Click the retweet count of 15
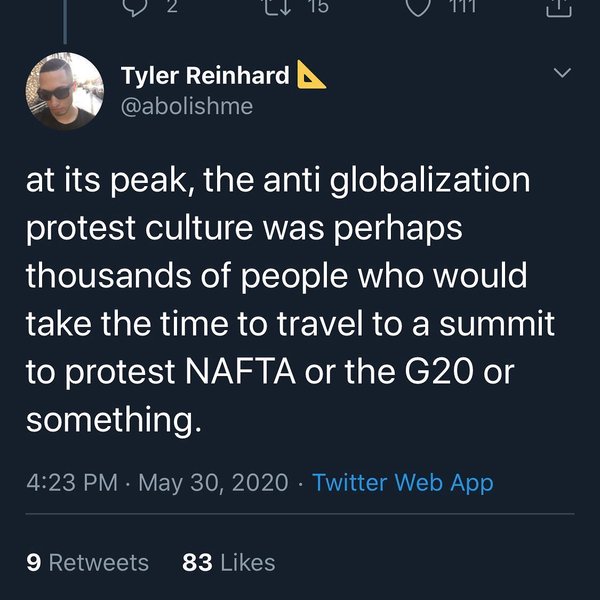This screenshot has width=600, height=600. (x=317, y=6)
